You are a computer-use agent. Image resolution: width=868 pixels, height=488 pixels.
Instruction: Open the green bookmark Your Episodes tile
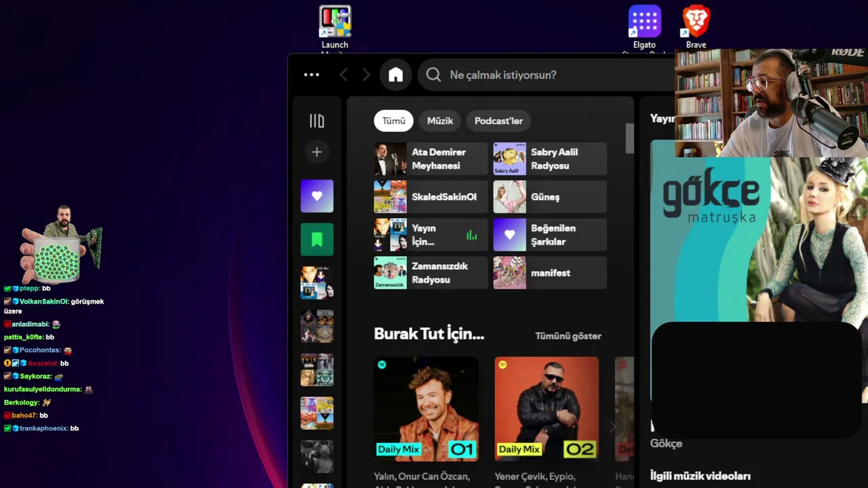[317, 239]
